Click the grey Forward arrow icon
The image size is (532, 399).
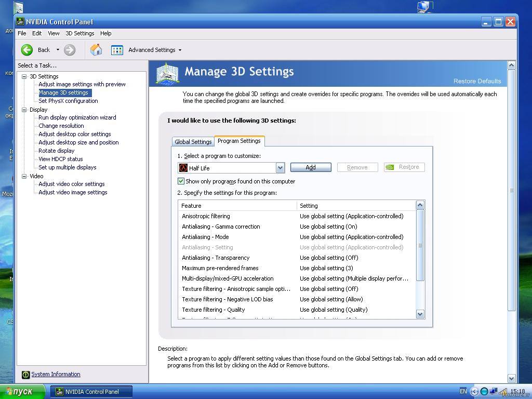(70, 50)
